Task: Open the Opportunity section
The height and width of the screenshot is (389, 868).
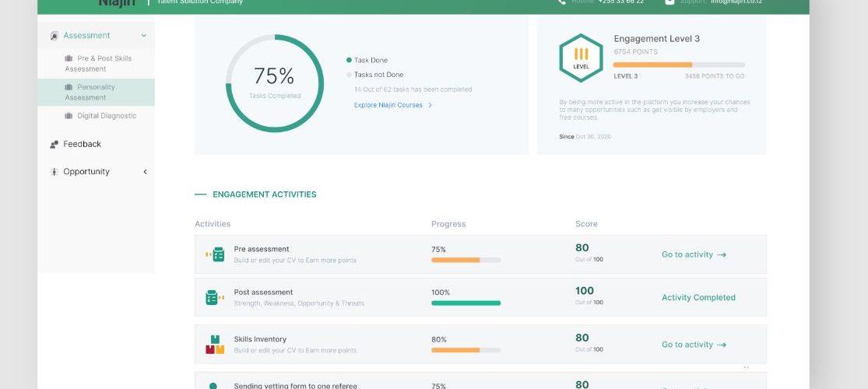Action: (86, 172)
